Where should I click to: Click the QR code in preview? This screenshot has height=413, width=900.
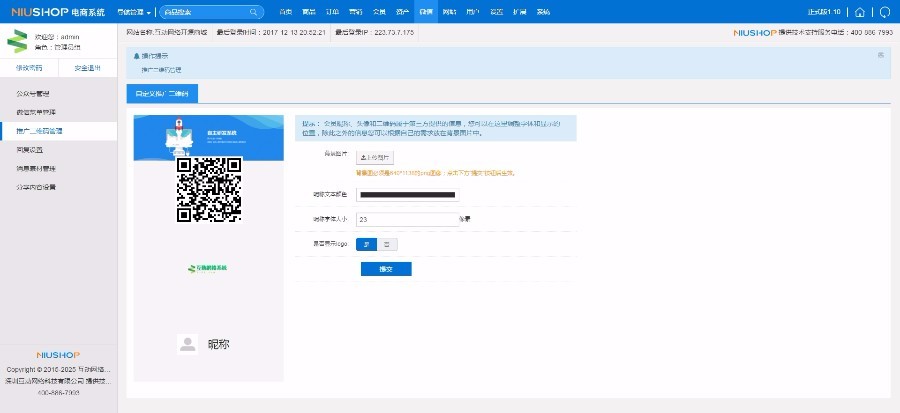coord(209,189)
